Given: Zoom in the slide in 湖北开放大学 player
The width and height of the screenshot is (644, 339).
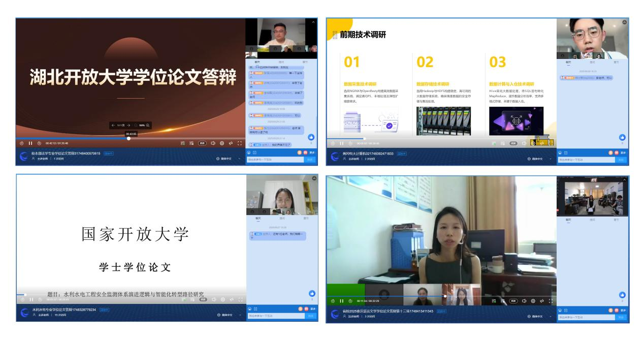Looking at the screenshot, I should pyautogui.click(x=148, y=125).
